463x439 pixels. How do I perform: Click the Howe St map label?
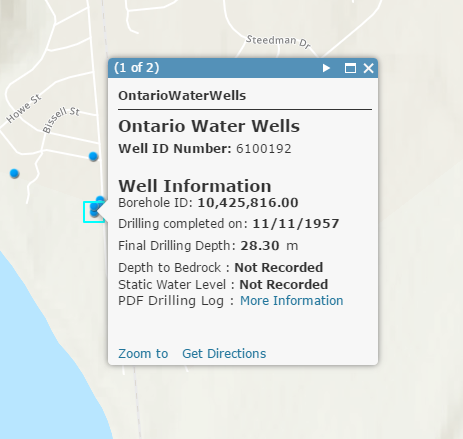pyautogui.click(x=24, y=108)
